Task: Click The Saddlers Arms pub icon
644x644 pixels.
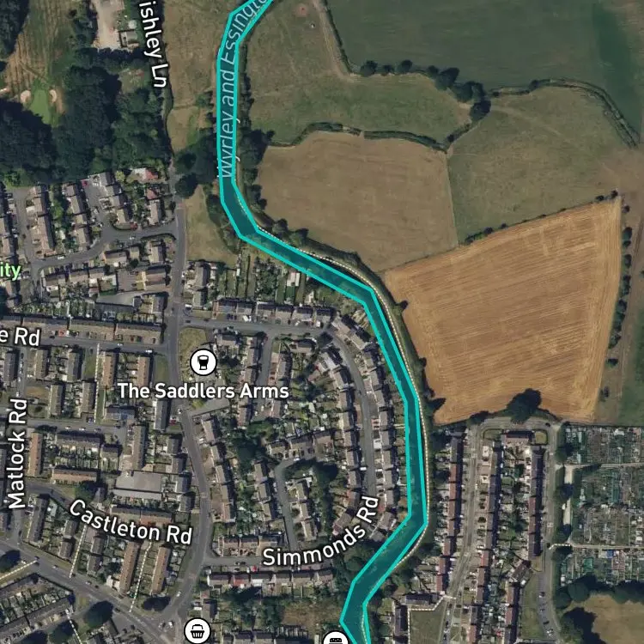Action: tap(204, 362)
